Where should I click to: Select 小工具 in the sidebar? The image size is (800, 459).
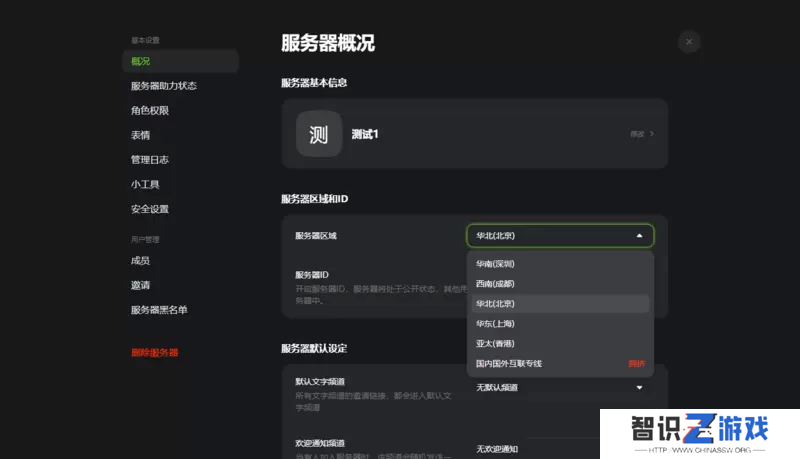point(145,184)
